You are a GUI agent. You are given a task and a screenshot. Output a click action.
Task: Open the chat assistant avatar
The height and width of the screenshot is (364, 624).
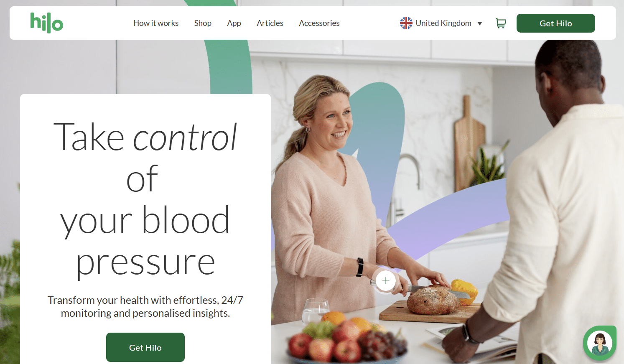tap(600, 343)
